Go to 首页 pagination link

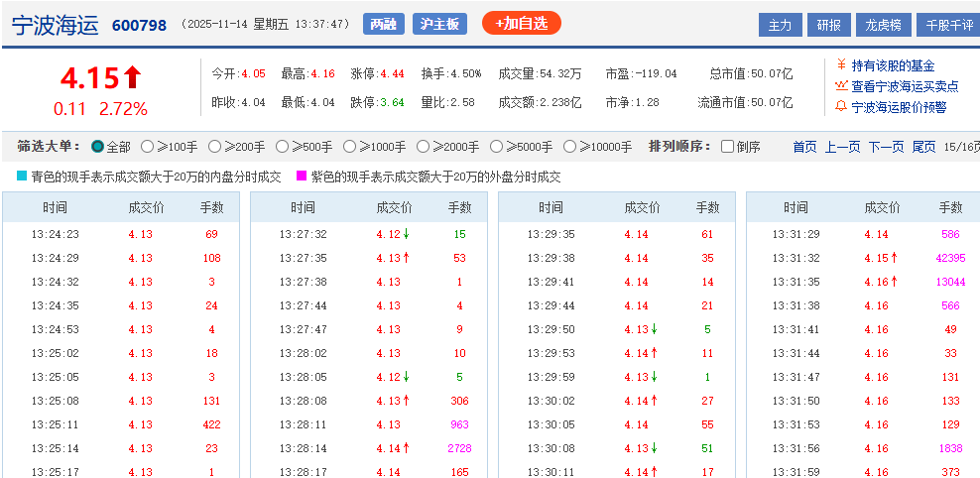[804, 147]
